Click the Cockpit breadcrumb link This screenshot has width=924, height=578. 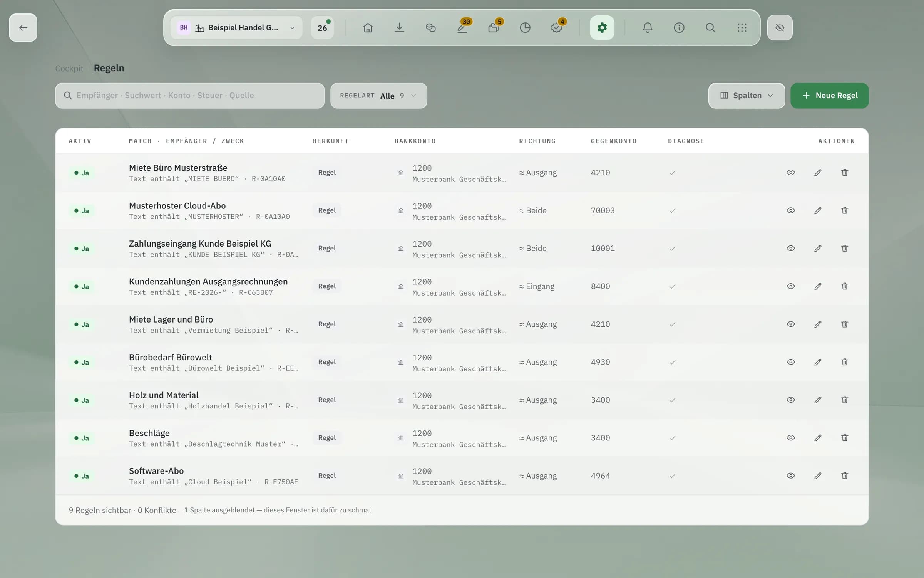(x=69, y=68)
